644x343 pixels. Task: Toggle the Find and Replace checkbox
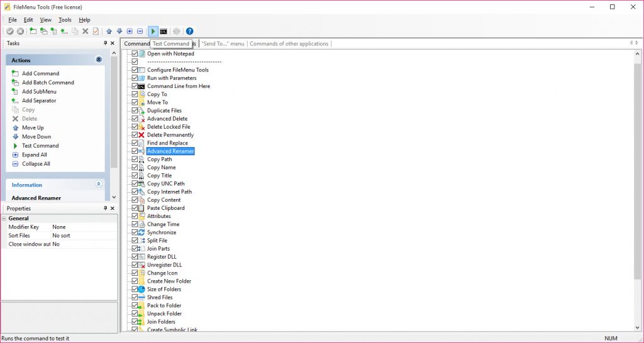pos(135,143)
